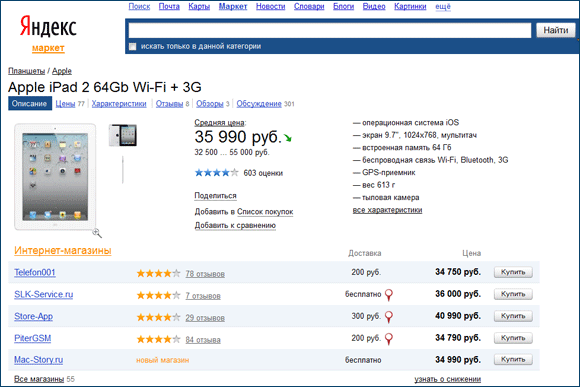Switch to the Цены tab
The width and height of the screenshot is (580, 387).
pyautogui.click(x=65, y=104)
